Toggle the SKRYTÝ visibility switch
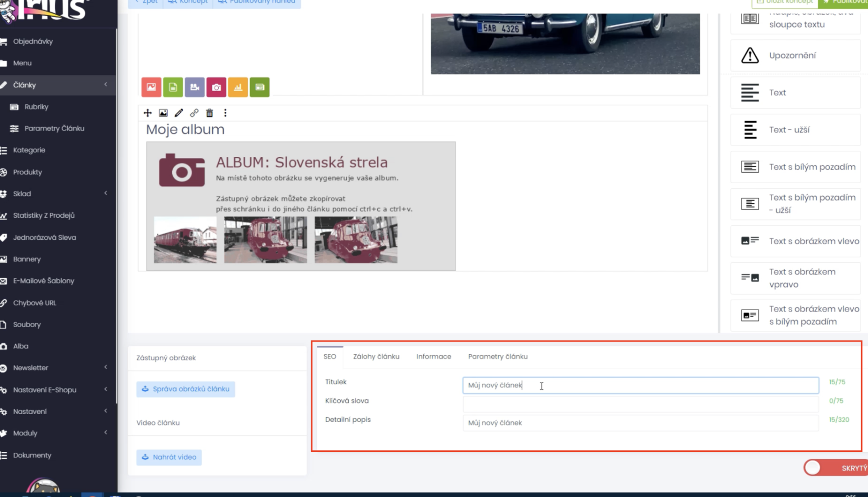Image resolution: width=868 pixels, height=497 pixels. (836, 468)
